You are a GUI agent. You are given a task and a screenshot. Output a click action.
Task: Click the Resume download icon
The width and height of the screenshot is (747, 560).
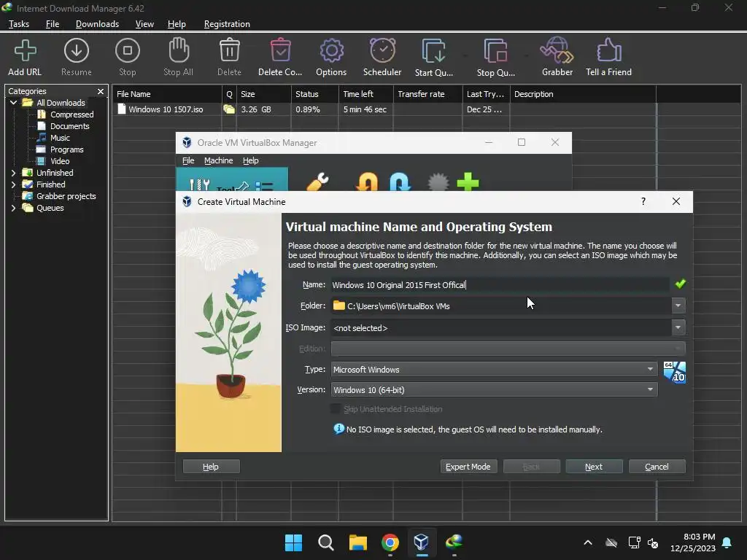click(x=76, y=50)
